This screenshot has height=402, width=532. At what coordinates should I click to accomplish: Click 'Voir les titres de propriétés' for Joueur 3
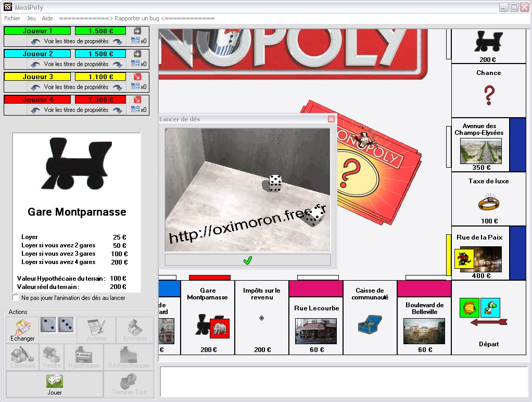[77, 87]
